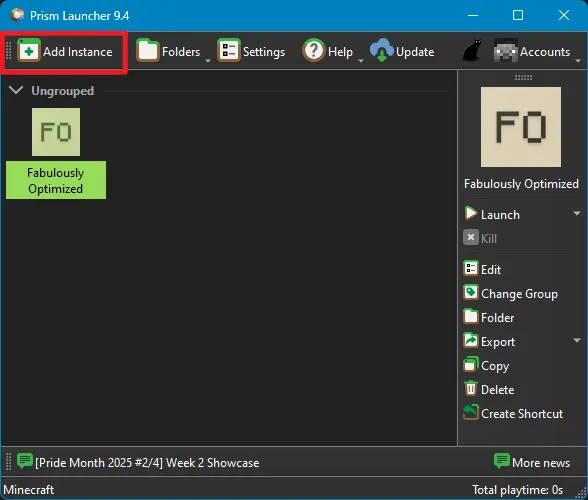Expand the Launch options dropdown arrow
Viewport: 588px width, 500px height.
pos(577,213)
